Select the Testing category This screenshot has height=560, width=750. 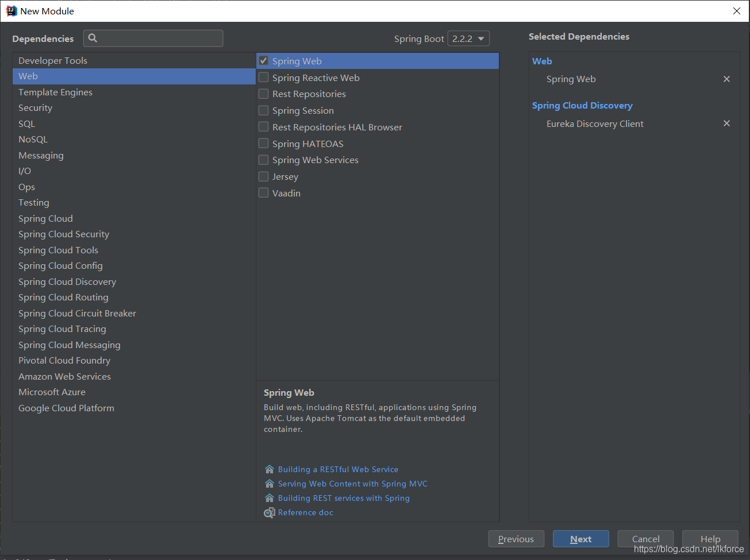(134, 203)
